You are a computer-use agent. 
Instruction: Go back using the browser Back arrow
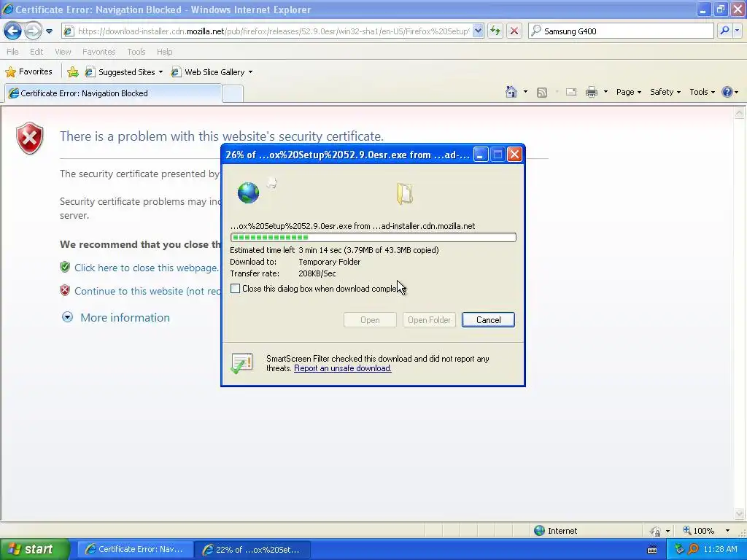[13, 31]
